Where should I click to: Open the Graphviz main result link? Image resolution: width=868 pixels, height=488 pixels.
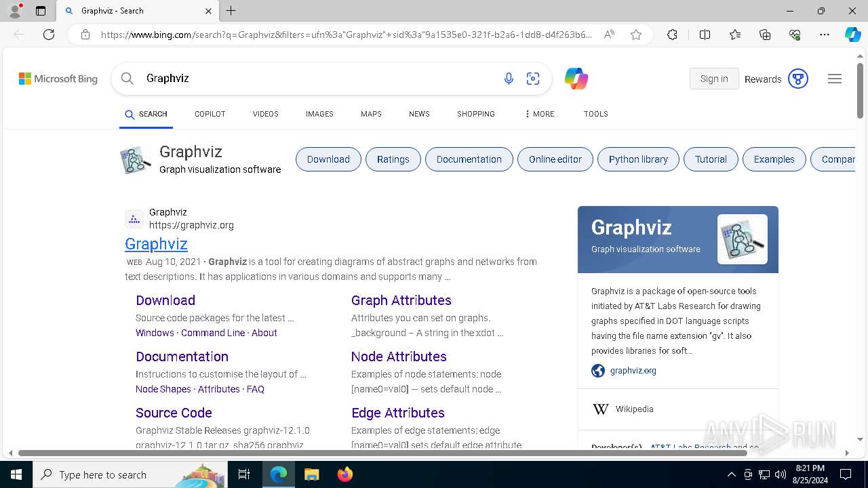point(156,244)
